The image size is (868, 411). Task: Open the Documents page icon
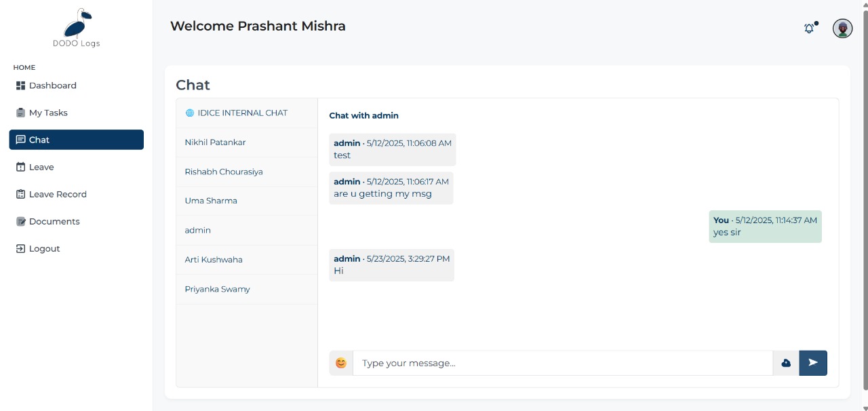click(x=20, y=221)
